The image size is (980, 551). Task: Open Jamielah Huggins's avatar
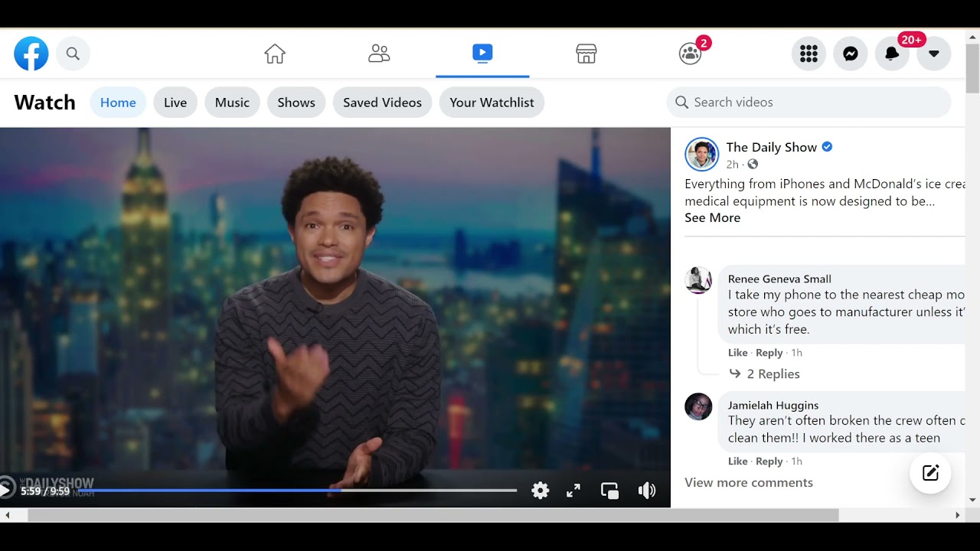(x=698, y=406)
